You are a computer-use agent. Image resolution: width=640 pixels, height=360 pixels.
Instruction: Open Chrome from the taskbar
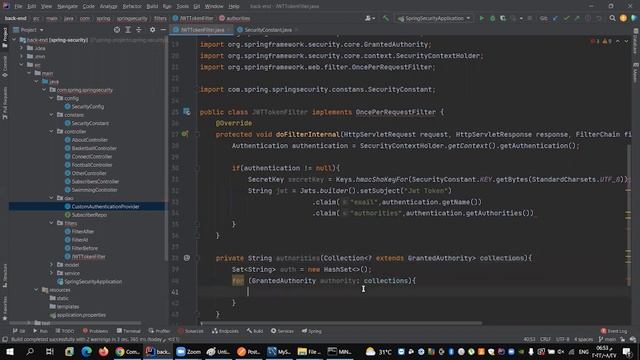pos(128,351)
